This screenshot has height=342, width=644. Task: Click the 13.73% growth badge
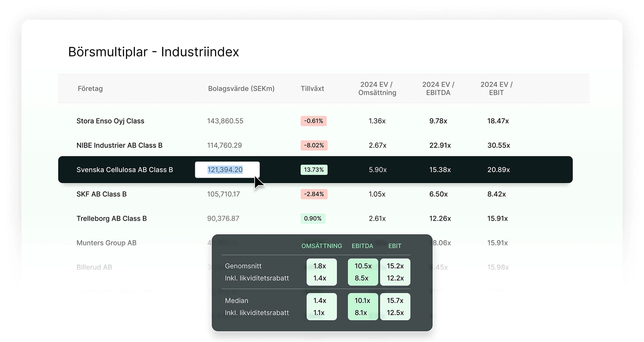tap(314, 170)
